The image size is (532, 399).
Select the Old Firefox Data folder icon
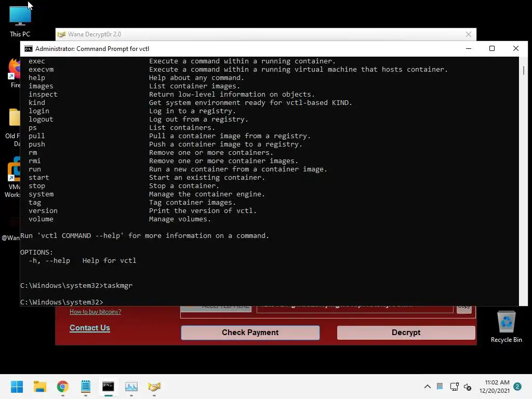(x=14, y=127)
